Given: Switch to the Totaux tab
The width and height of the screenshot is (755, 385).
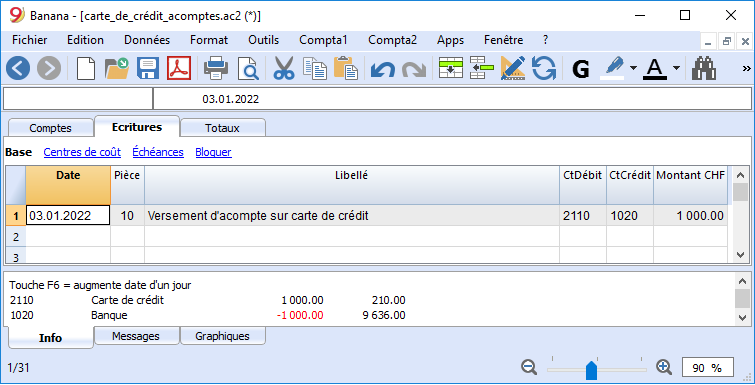Looking at the screenshot, I should coord(222,128).
